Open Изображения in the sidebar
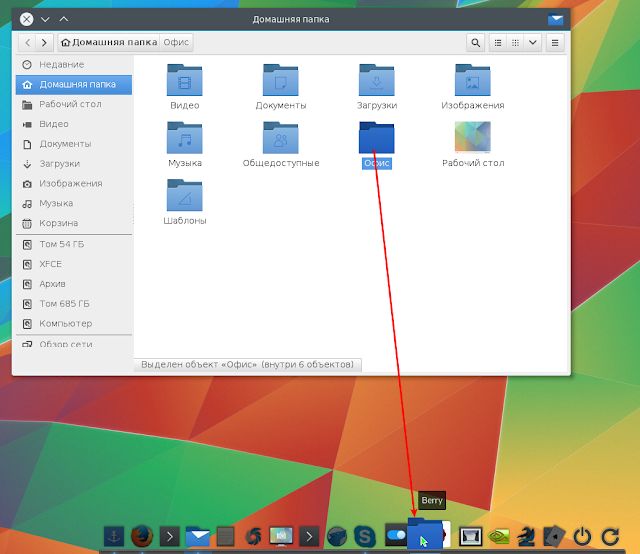Image resolution: width=640 pixels, height=554 pixels. [74, 183]
